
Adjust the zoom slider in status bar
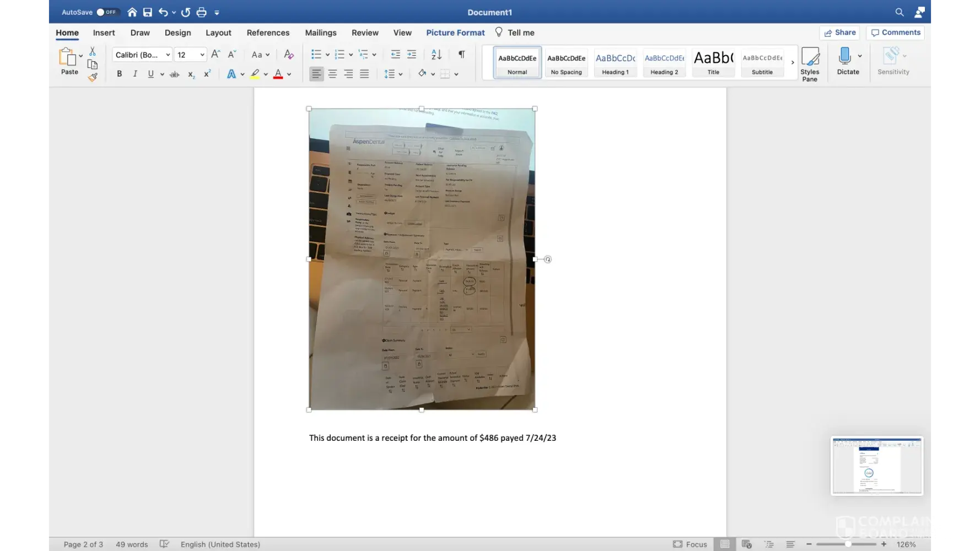point(848,544)
